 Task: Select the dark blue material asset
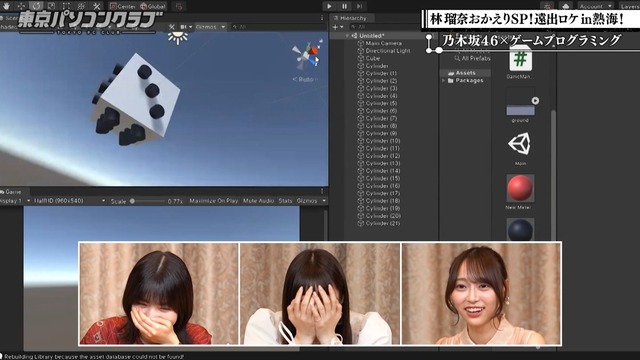pyautogui.click(x=520, y=229)
